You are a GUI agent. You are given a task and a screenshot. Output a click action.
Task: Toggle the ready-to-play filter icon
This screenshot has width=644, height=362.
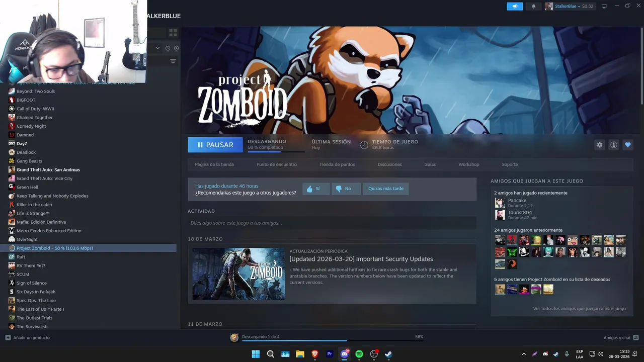tap(176, 48)
